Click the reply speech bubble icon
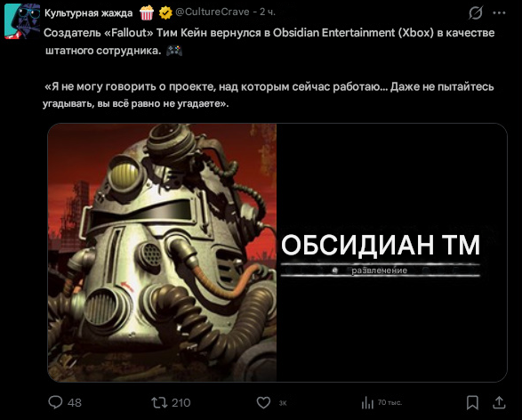 click(55, 402)
